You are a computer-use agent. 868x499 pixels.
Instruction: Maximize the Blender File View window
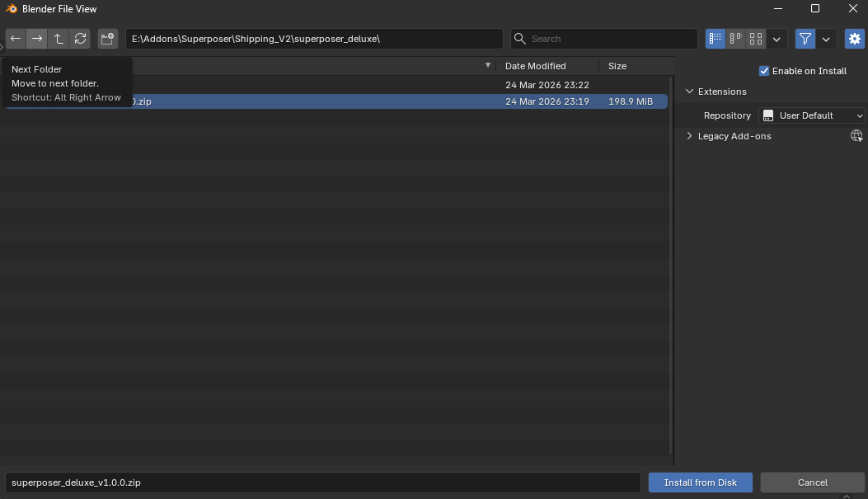815,8
